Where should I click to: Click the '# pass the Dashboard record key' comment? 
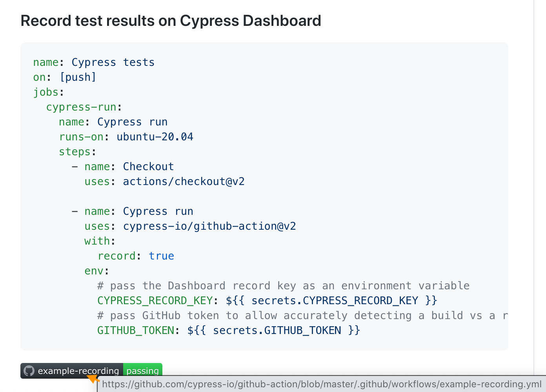coord(283,286)
